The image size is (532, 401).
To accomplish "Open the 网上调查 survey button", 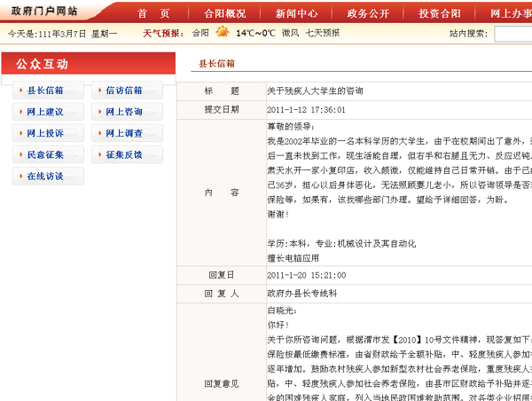I will pyautogui.click(x=123, y=133).
